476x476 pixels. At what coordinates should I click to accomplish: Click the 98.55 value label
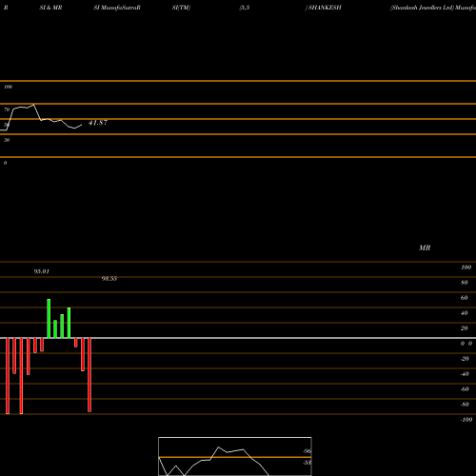109,278
